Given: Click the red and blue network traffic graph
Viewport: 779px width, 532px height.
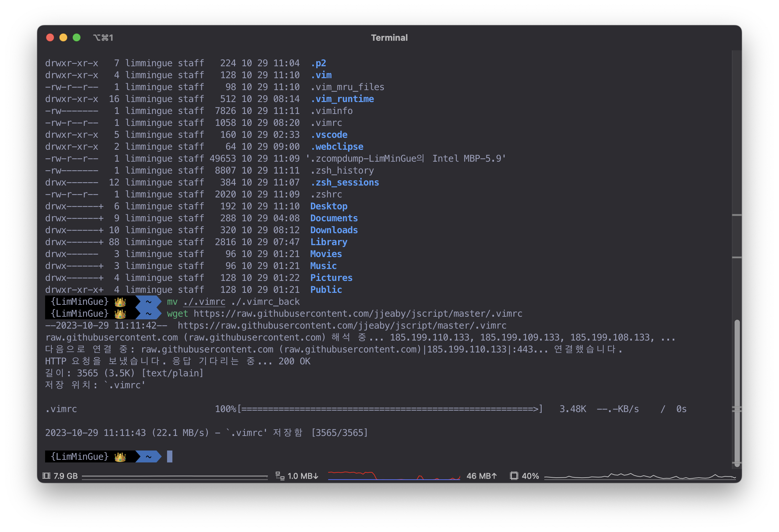Looking at the screenshot, I should pos(394,476).
